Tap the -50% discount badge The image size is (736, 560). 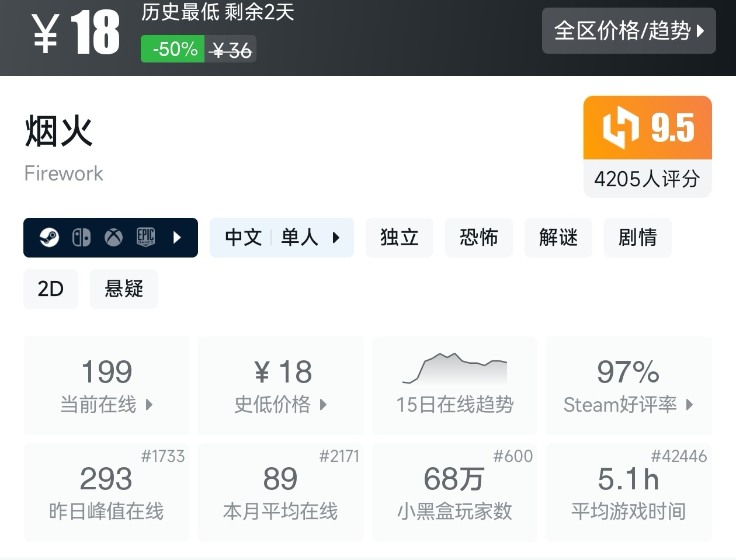coord(174,50)
